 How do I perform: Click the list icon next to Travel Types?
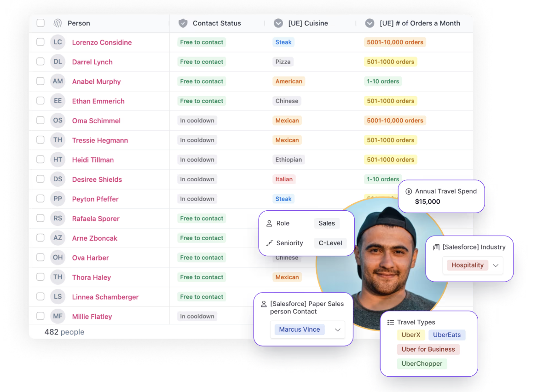[x=390, y=322]
